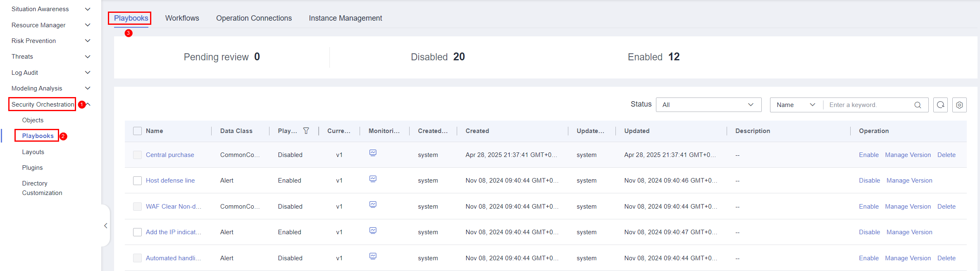
Task: Click the refresh icon beside the search box
Action: pos(940,105)
